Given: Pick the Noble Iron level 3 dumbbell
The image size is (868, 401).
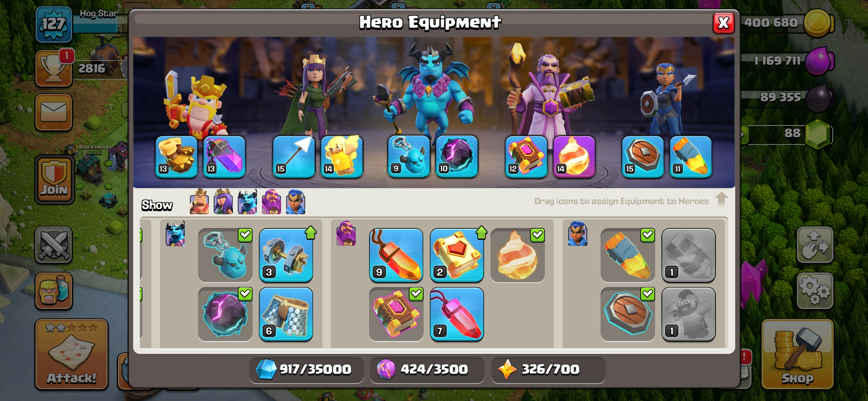Looking at the screenshot, I should (286, 255).
